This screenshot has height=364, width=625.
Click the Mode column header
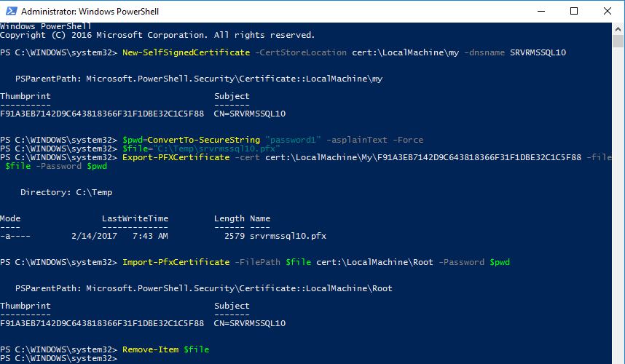10,218
